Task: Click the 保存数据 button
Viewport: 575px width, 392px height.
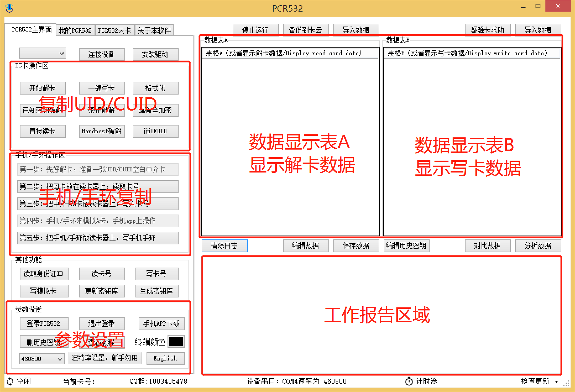Action: pos(356,245)
